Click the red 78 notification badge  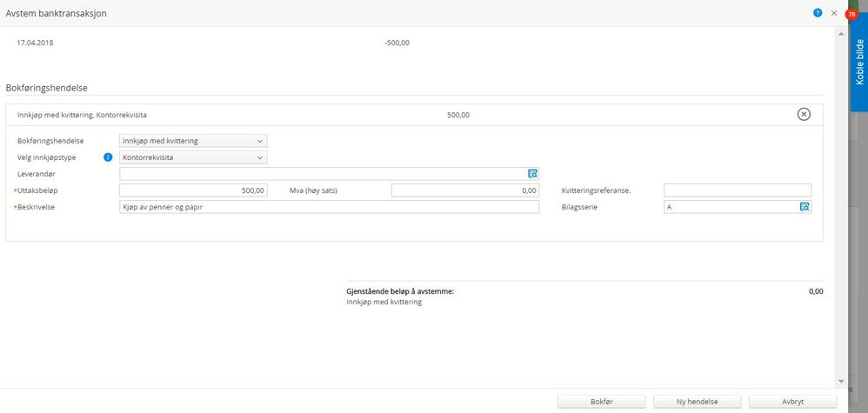tap(851, 15)
